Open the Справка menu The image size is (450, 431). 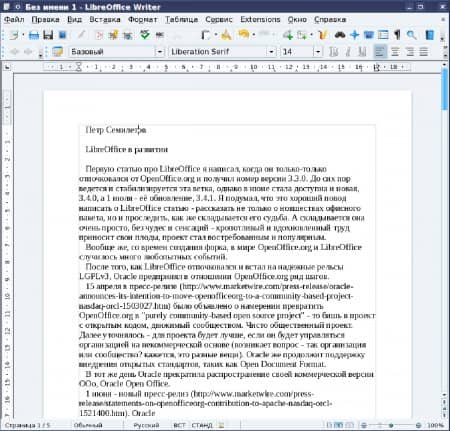[330, 19]
